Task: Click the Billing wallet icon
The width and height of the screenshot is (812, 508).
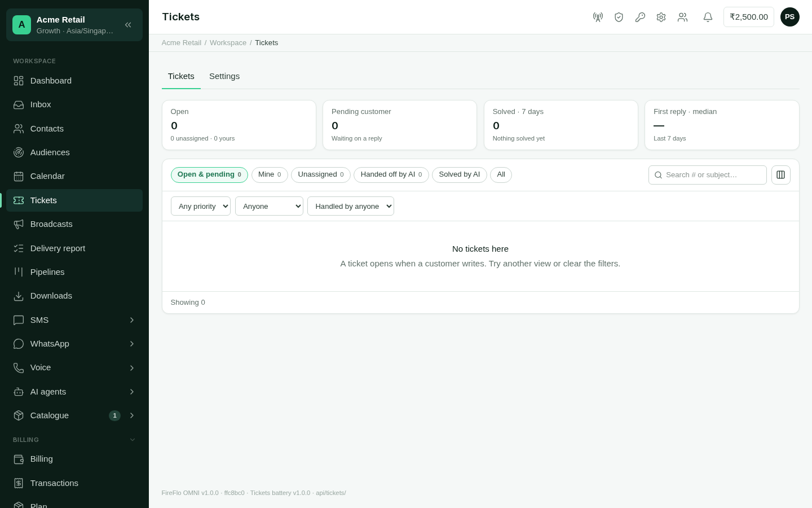Action: click(19, 459)
